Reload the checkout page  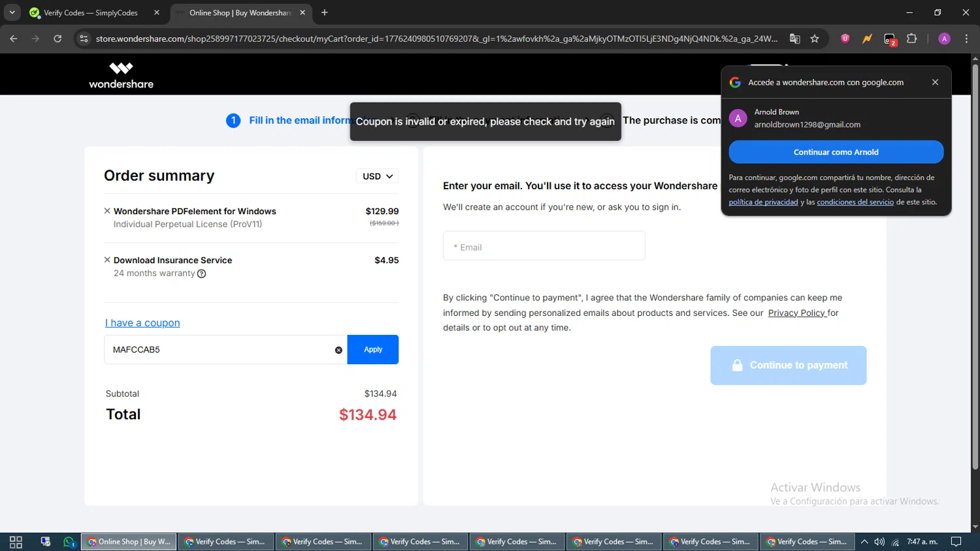click(57, 39)
